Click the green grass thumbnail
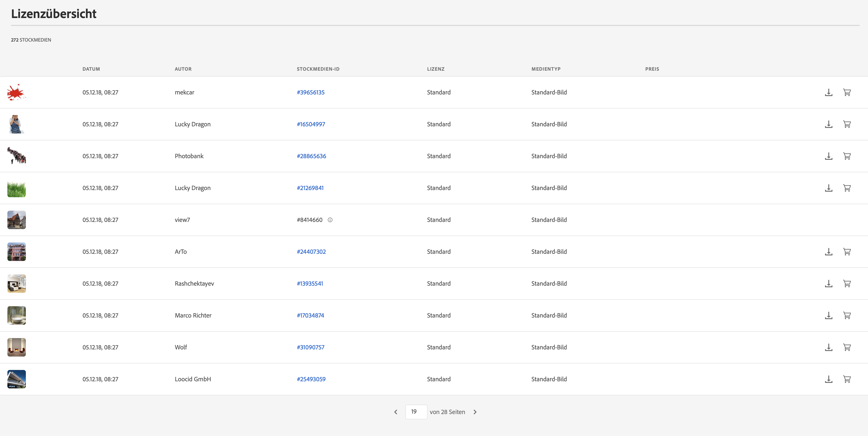 click(17, 188)
